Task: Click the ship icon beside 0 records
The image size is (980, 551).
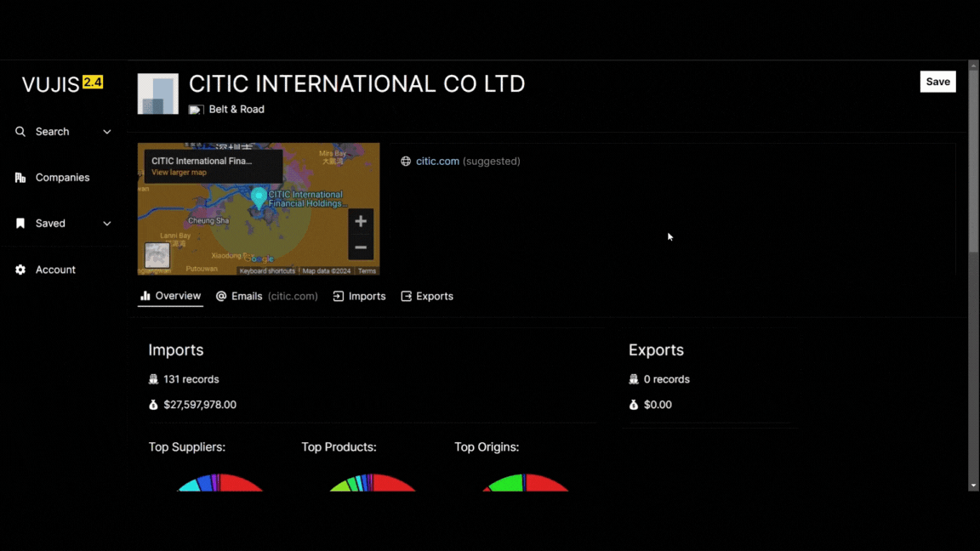Action: pyautogui.click(x=634, y=379)
